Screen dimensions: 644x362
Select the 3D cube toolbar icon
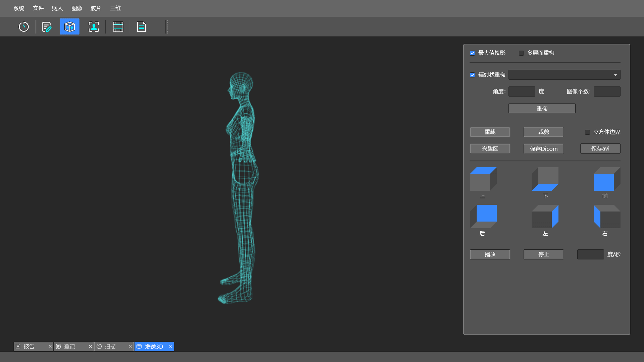coord(70,27)
